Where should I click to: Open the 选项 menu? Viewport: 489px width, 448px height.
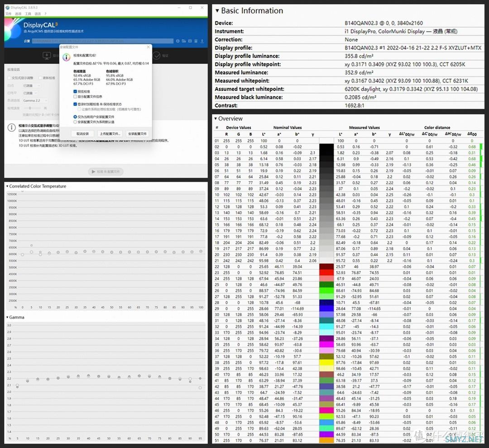[x=19, y=14]
